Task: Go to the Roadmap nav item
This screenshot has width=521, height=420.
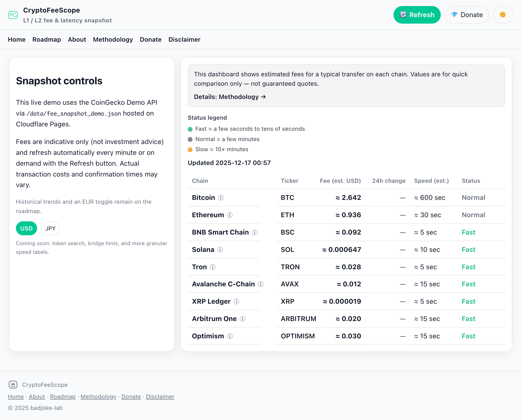Action: pyautogui.click(x=47, y=40)
